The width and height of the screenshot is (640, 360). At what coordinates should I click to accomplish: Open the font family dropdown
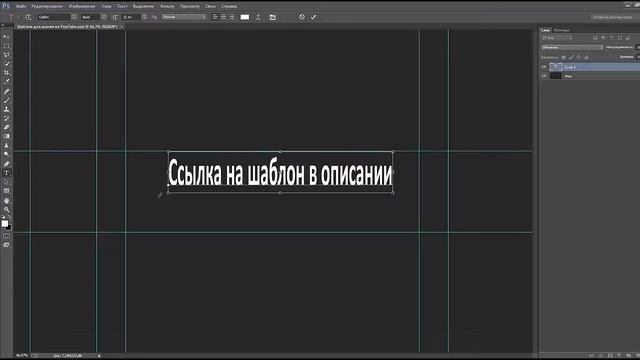[x=74, y=17]
